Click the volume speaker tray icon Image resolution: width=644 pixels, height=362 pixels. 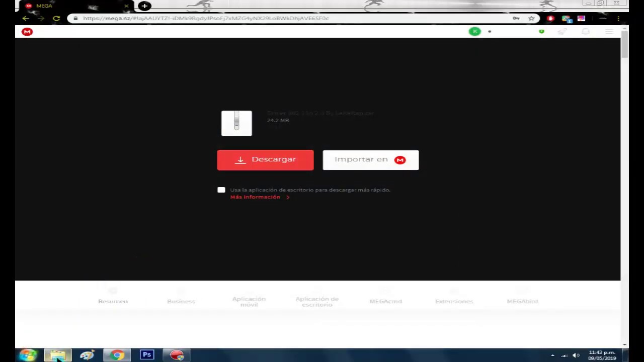[576, 355]
